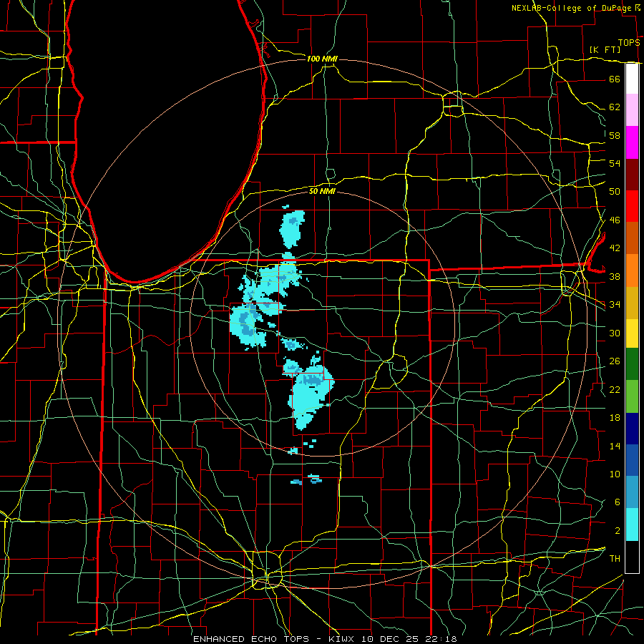
Task: Click the Enhanced Echo Tops KIWX timestamp caption
Action: 325,639
